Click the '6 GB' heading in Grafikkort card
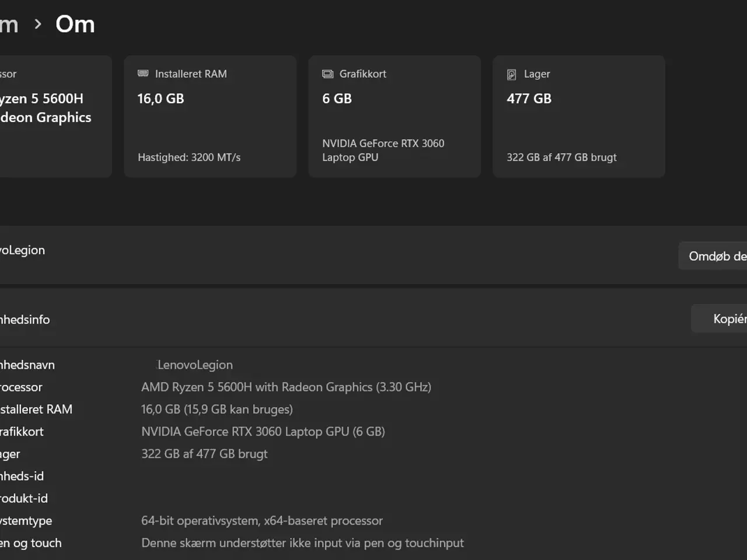 [337, 99]
